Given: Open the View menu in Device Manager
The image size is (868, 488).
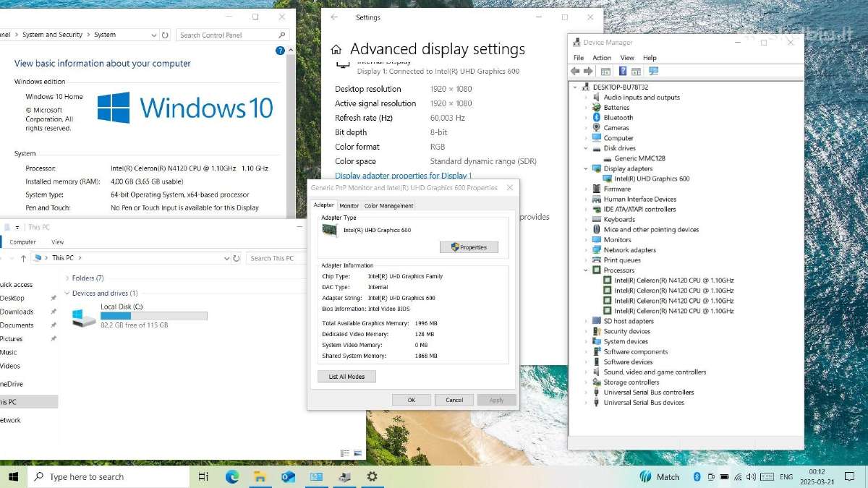Looking at the screenshot, I should (x=627, y=58).
